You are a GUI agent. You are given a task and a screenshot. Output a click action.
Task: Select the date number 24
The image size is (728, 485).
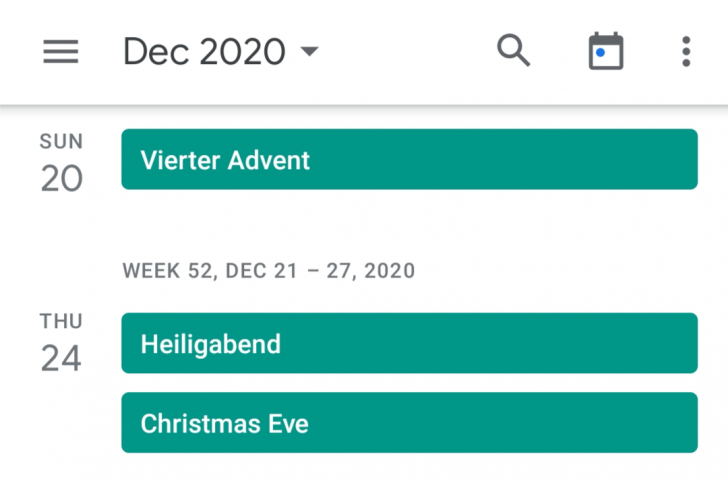point(61,358)
